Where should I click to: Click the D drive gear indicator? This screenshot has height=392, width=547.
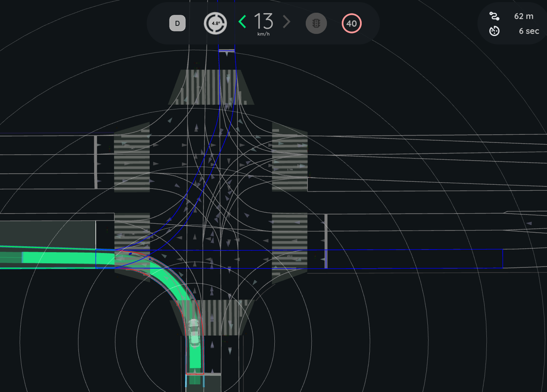pyautogui.click(x=177, y=23)
